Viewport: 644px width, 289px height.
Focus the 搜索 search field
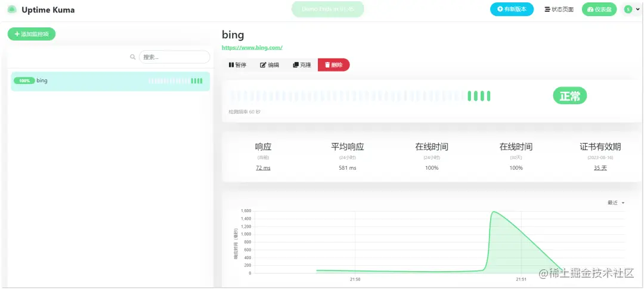175,57
